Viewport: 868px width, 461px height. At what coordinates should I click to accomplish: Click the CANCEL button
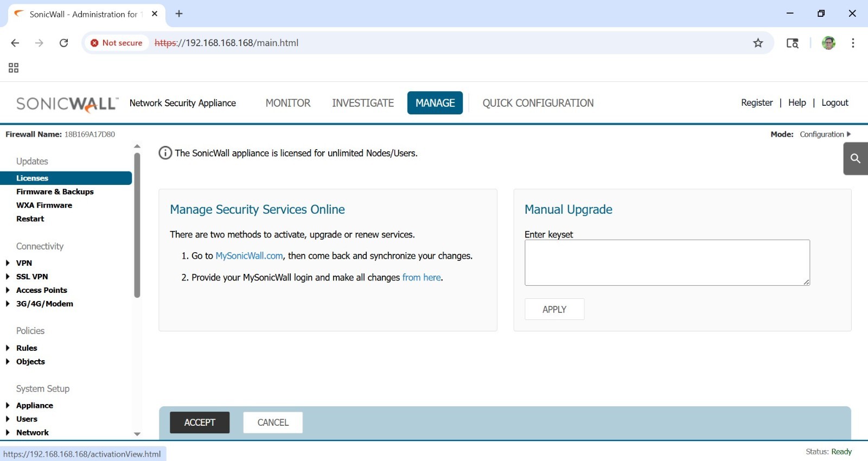click(x=273, y=422)
